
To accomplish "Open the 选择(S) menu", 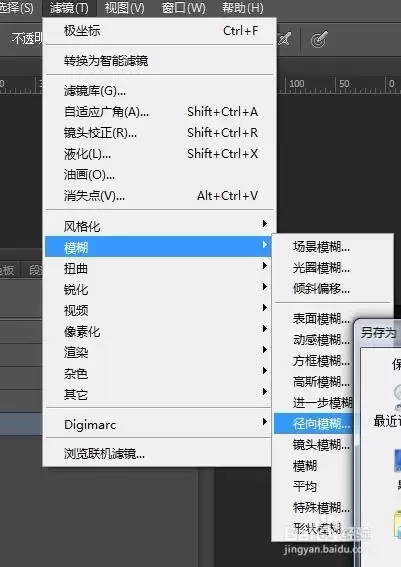I will click(16, 8).
